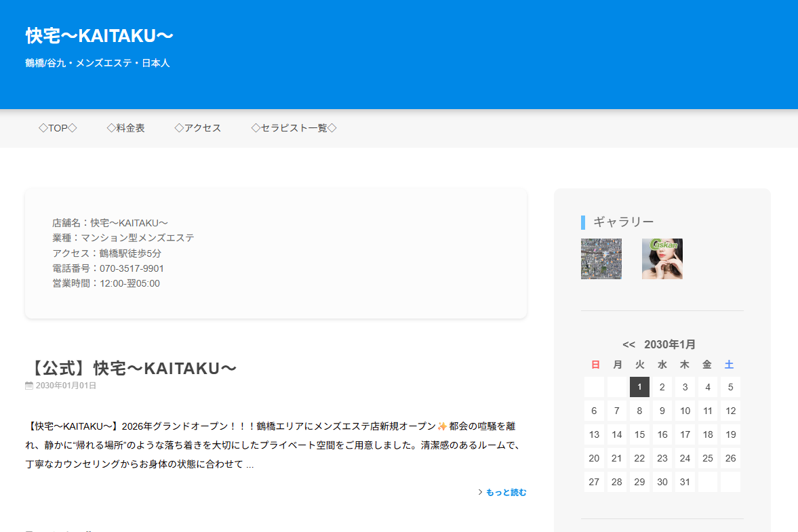The height and width of the screenshot is (532, 798).
Task: Select day 30 in the calendar
Action: click(x=662, y=482)
